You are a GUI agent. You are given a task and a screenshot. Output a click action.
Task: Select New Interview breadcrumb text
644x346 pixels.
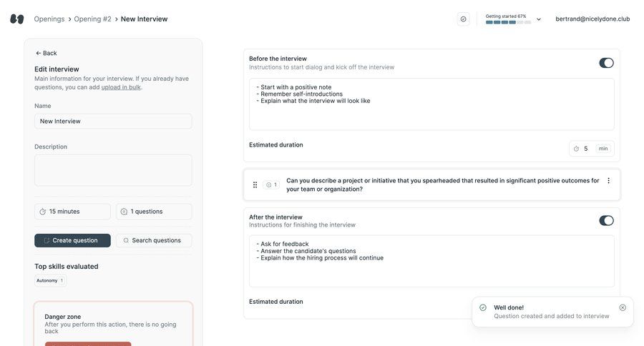(x=144, y=19)
